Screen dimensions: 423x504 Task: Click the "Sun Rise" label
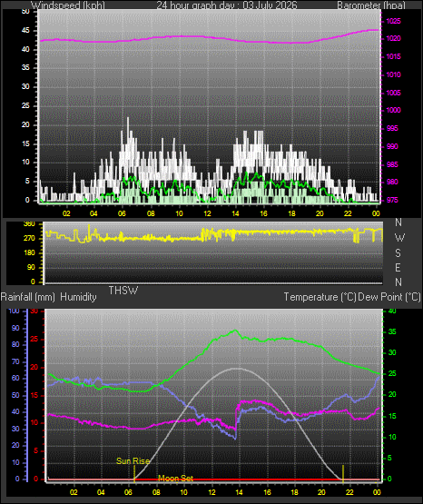pos(133,461)
